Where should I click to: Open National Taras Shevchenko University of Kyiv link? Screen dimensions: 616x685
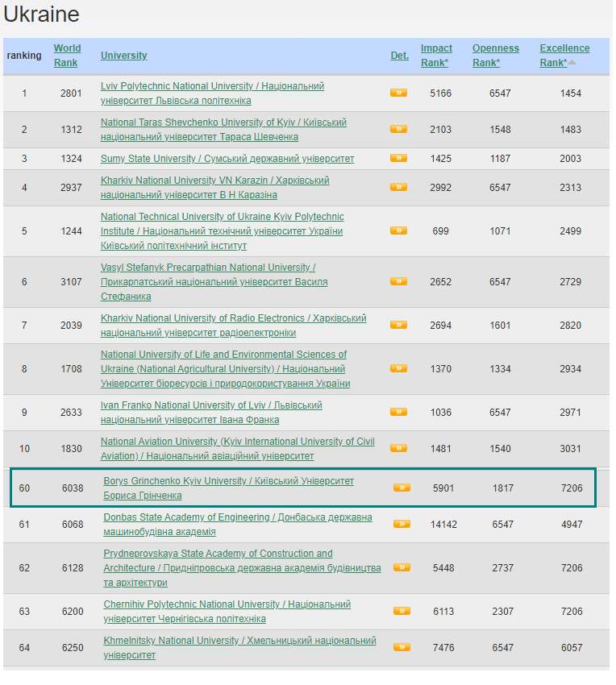(x=223, y=122)
